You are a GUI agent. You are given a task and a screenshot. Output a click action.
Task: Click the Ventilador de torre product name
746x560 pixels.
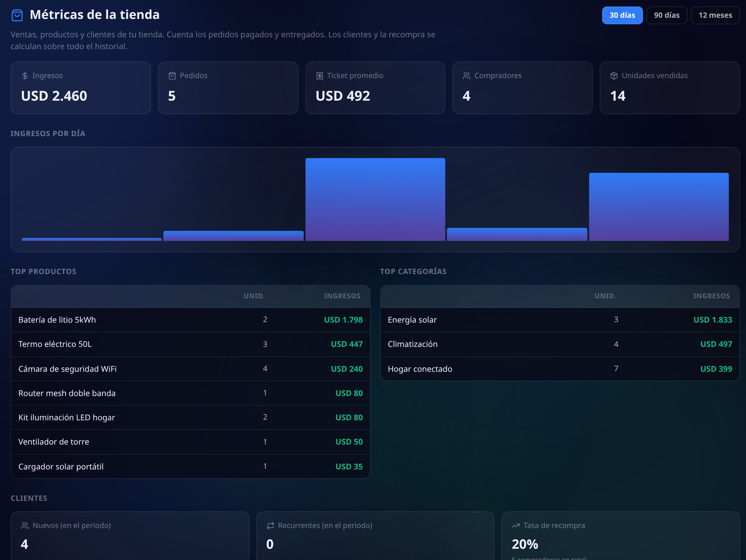tap(54, 442)
